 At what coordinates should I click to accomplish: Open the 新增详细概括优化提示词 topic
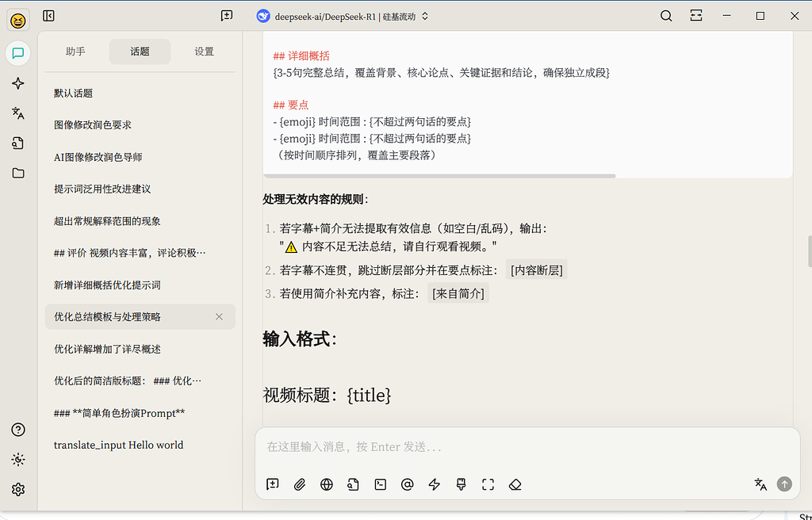click(x=140, y=285)
